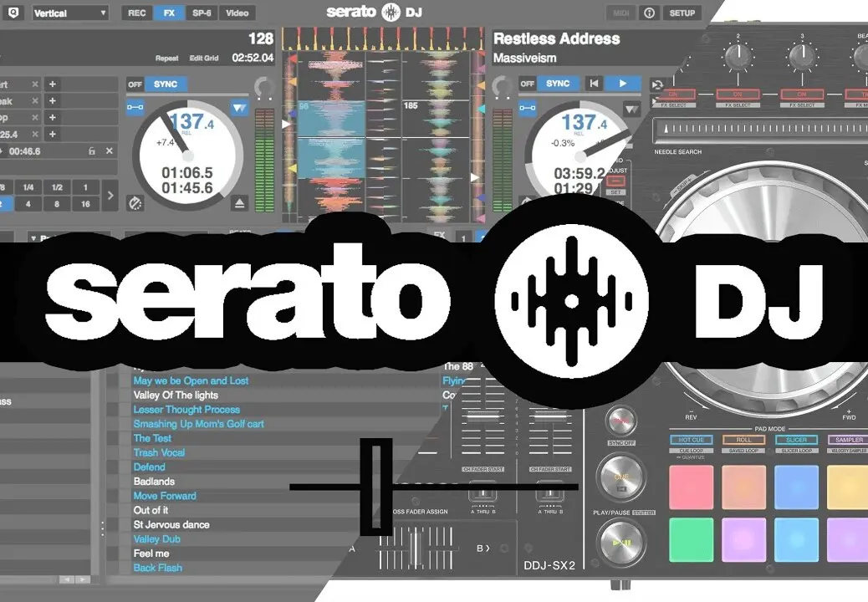Click the MIDI button

[x=621, y=13]
